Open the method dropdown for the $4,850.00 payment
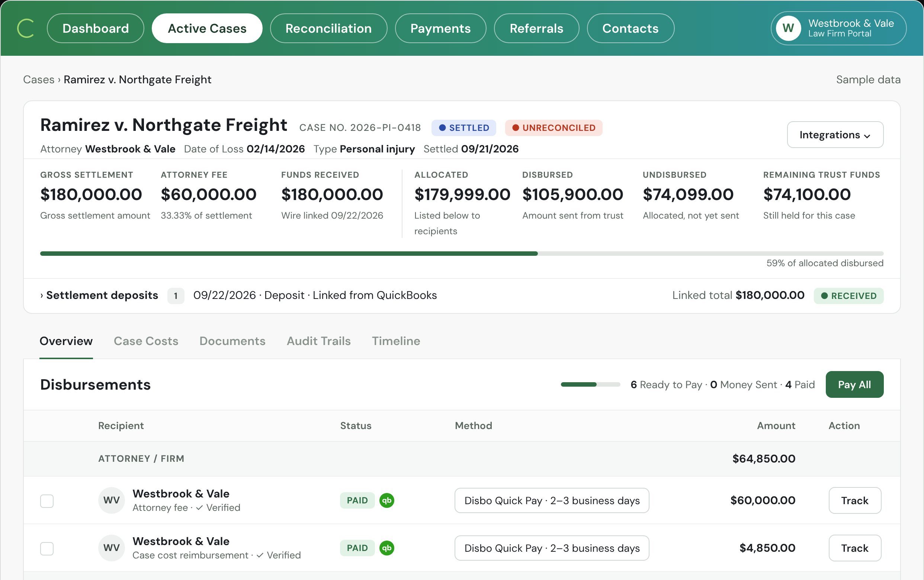Viewport: 924px width, 580px height. click(x=551, y=548)
